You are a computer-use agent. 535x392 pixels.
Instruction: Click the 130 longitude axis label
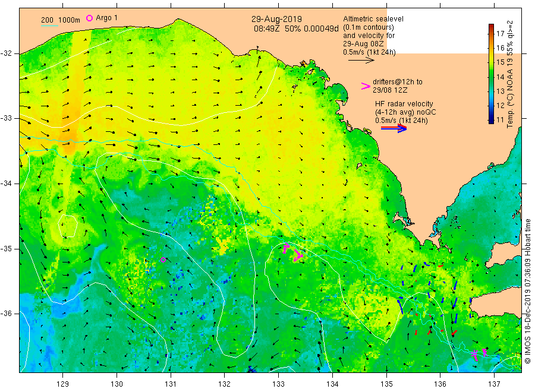pyautogui.click(x=117, y=384)
